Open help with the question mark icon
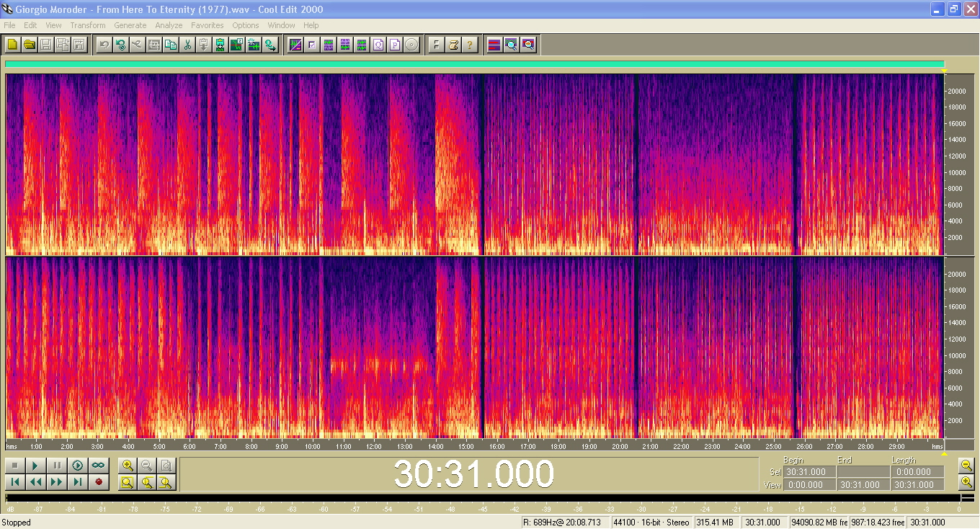Viewport: 980px width, 529px height. (x=470, y=45)
